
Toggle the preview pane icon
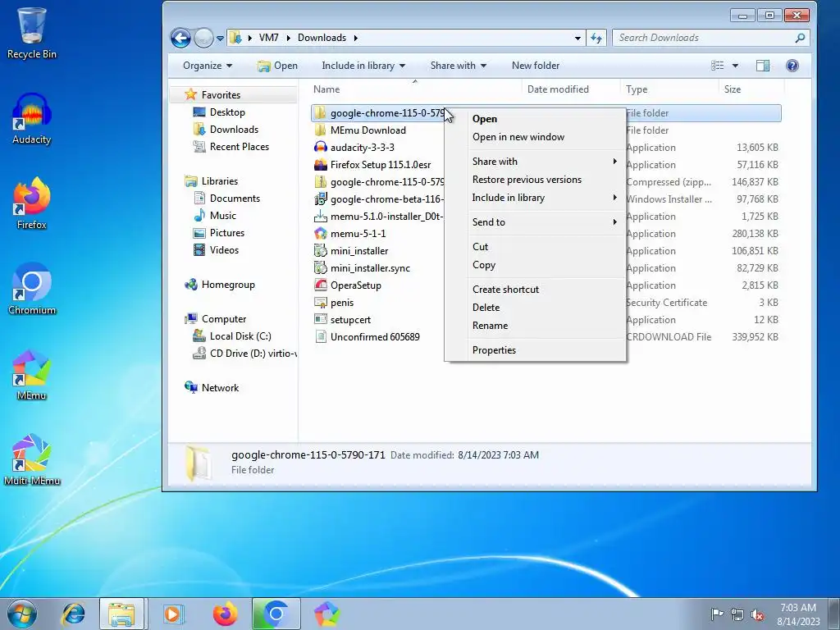[x=763, y=66]
